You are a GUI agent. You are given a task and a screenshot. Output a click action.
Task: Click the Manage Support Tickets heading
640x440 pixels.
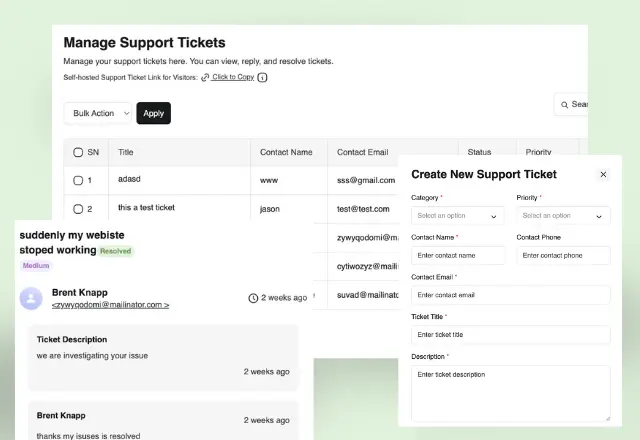pos(144,42)
